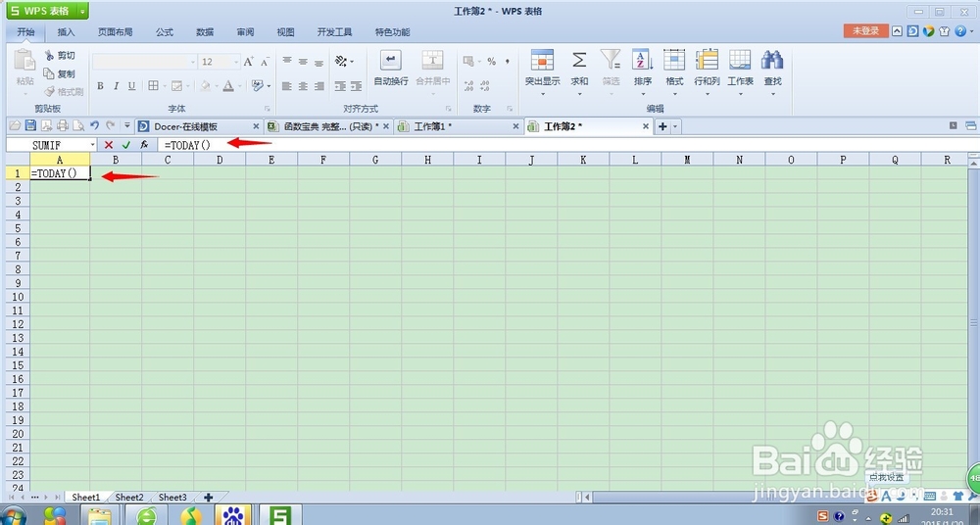Expand the 查找 dropdown arrow
Screen dimensions: 980x525
pos(772,94)
